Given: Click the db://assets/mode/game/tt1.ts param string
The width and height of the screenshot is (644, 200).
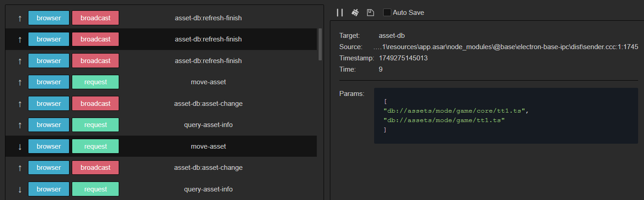Looking at the screenshot, I should [x=444, y=120].
